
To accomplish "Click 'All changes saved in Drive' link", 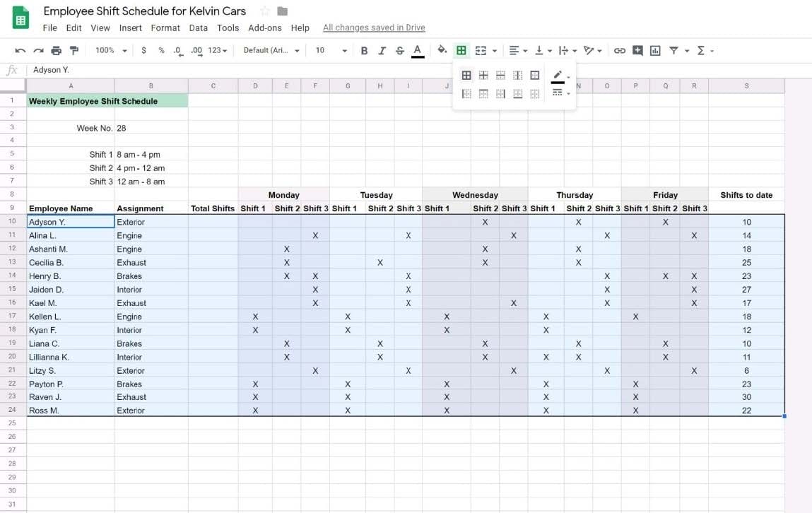I will coord(374,28).
